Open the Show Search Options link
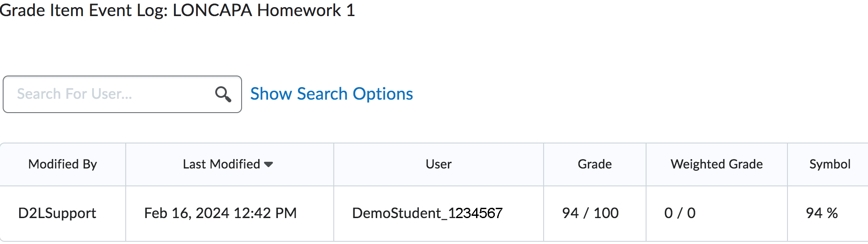 tap(331, 94)
